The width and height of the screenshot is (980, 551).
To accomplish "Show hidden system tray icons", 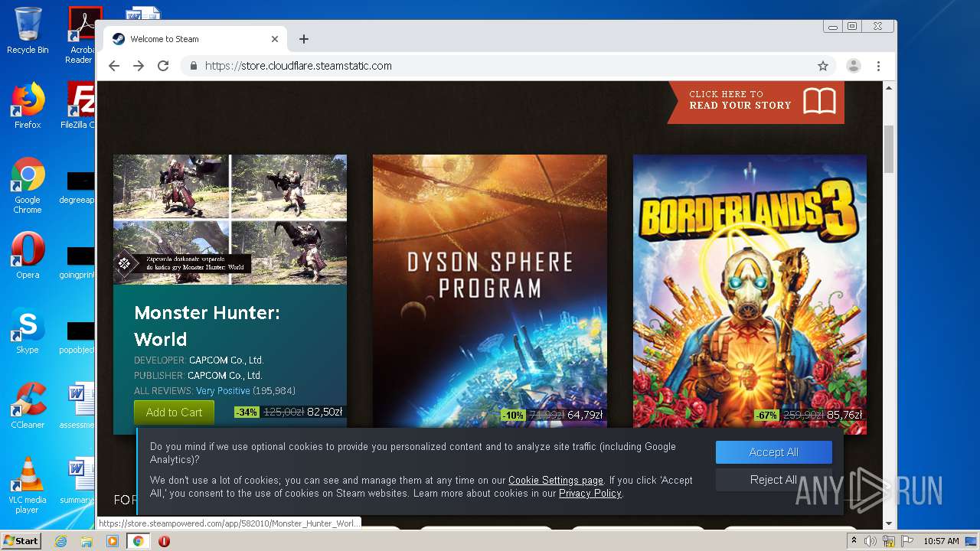I will [x=854, y=541].
